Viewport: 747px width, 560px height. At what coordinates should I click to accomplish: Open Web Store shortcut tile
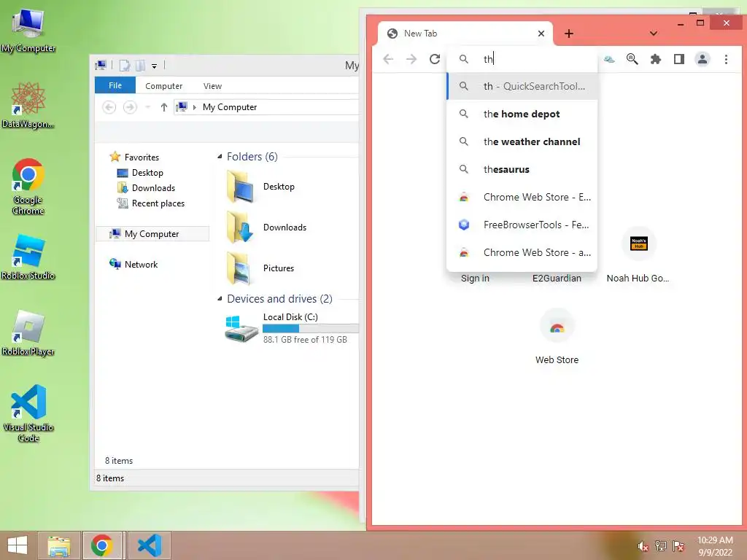coord(557,337)
